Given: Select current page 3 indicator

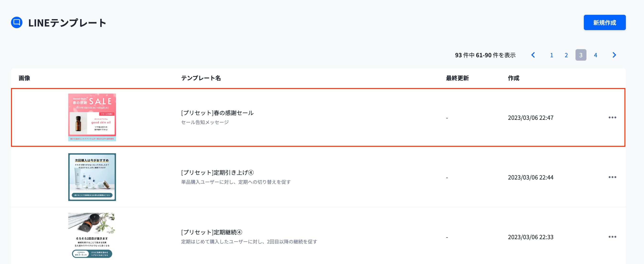Looking at the screenshot, I should click(581, 55).
